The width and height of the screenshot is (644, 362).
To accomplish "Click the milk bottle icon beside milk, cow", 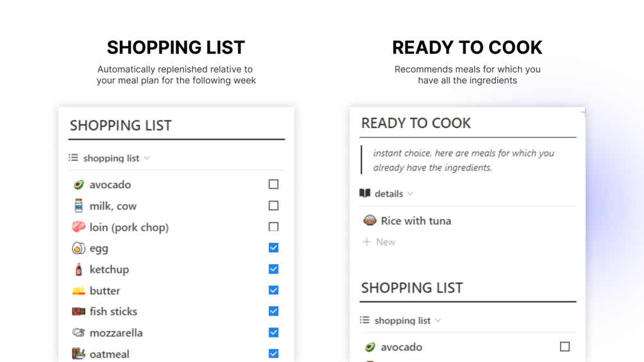I will coord(78,206).
